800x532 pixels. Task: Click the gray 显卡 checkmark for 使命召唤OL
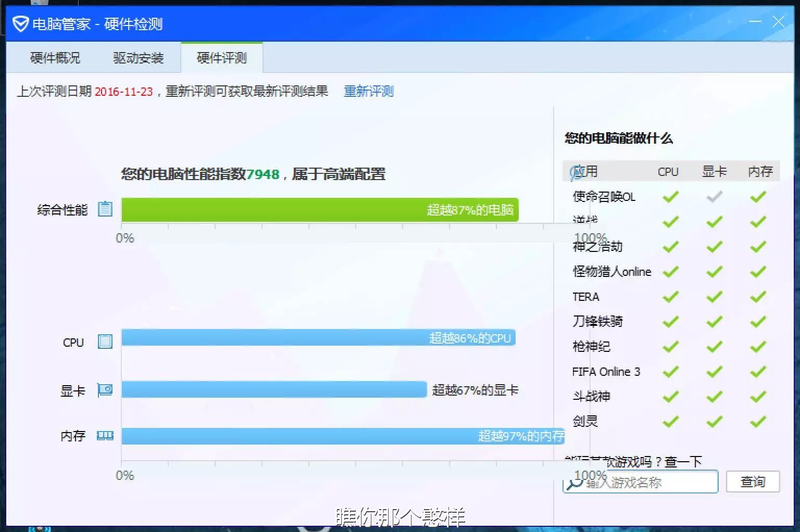click(715, 197)
